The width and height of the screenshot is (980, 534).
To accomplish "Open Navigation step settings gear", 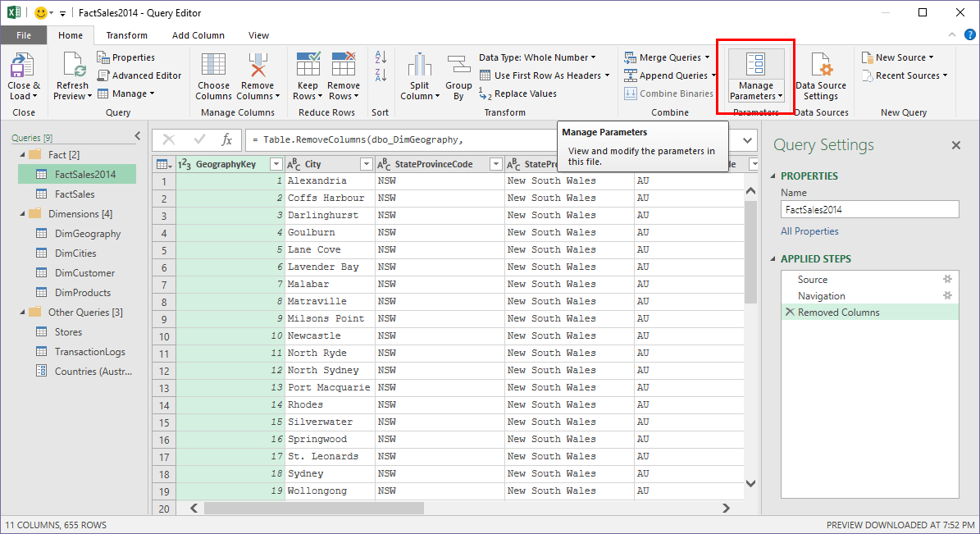I will (x=947, y=295).
